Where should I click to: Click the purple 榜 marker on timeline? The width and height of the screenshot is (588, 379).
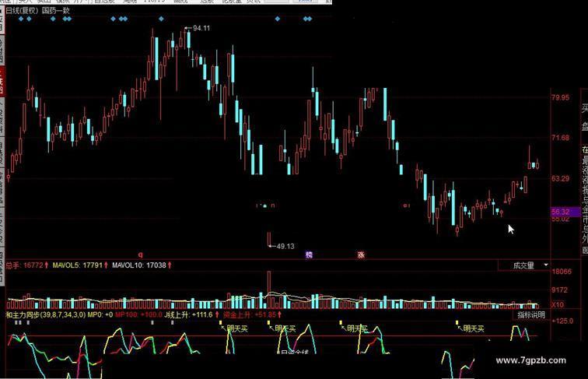309,254
